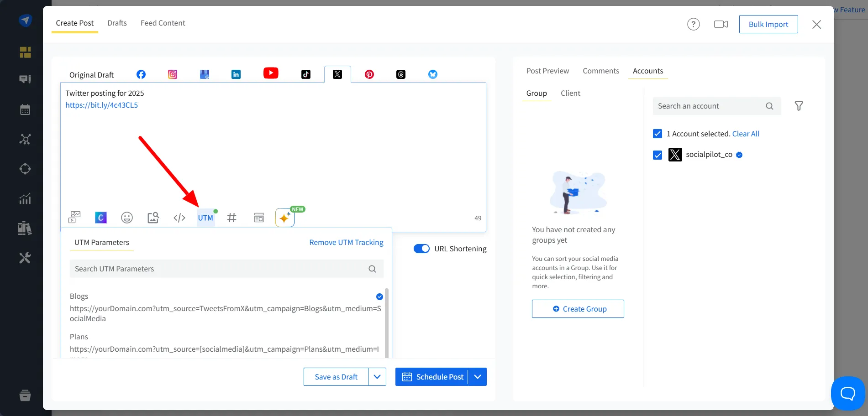Switch to the Drafts tab

pyautogui.click(x=117, y=23)
